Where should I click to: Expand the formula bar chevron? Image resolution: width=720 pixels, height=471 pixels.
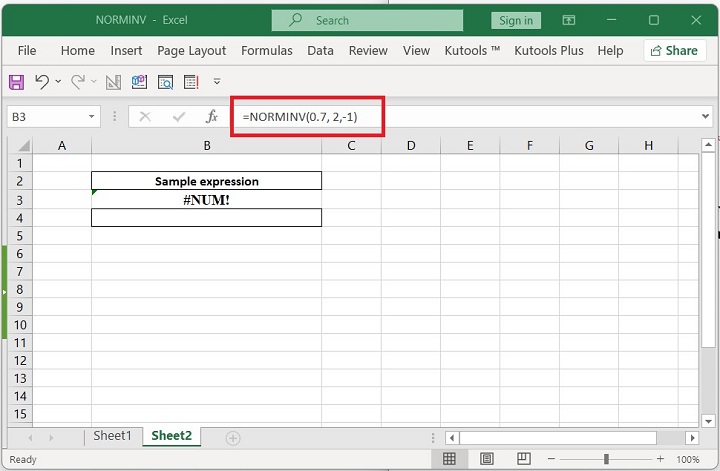coord(706,117)
